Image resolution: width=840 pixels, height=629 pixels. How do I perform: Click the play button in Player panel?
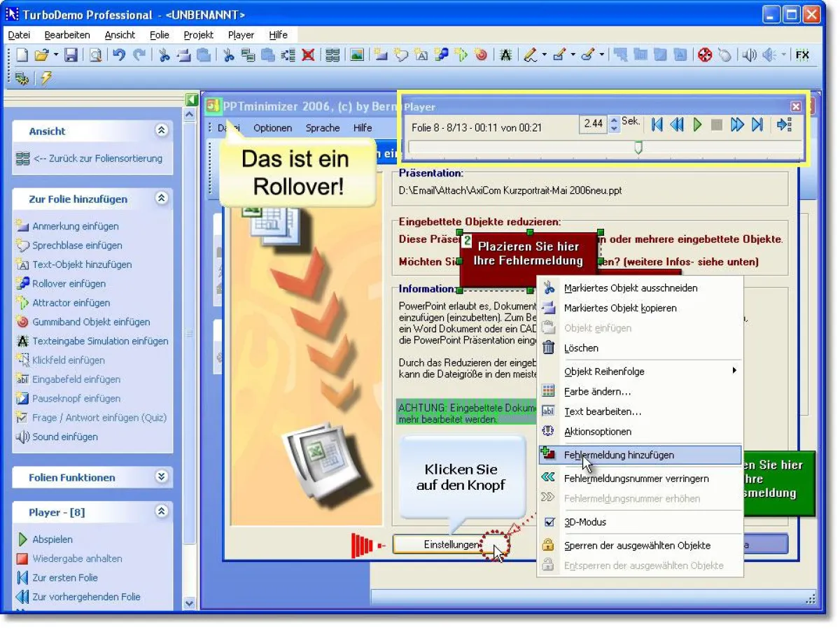click(697, 125)
